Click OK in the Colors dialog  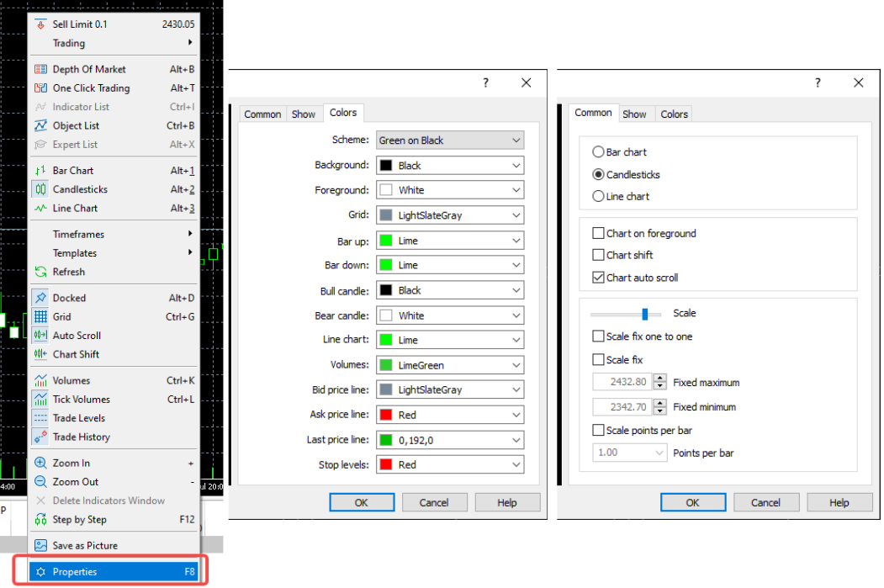pos(362,502)
